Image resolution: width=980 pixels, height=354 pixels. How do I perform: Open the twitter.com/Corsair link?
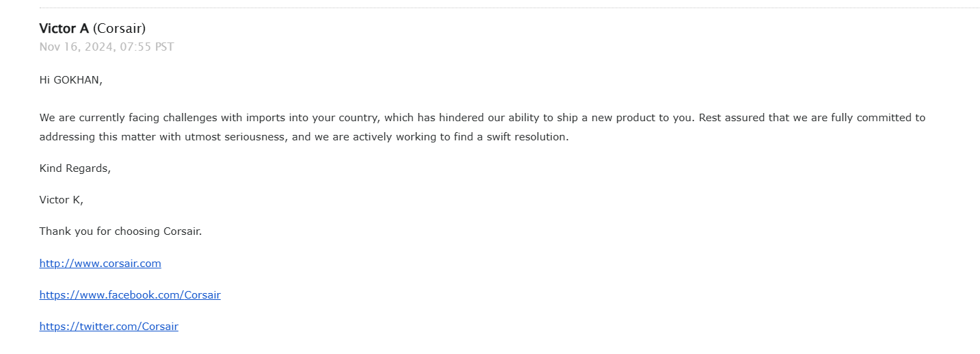click(x=109, y=326)
